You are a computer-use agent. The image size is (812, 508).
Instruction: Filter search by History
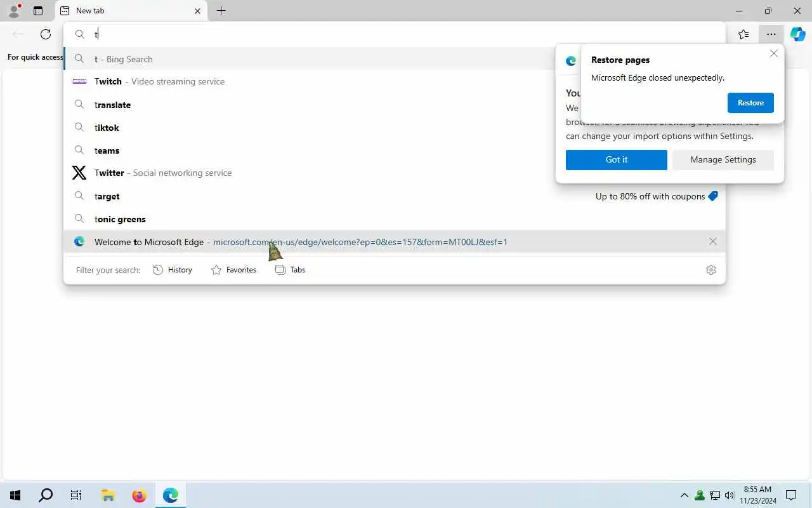click(173, 270)
